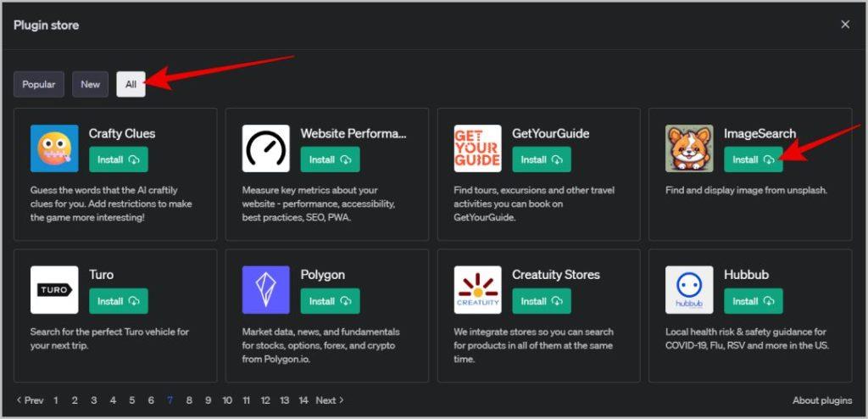Click the 'We integrate stores' description text

[534, 345]
